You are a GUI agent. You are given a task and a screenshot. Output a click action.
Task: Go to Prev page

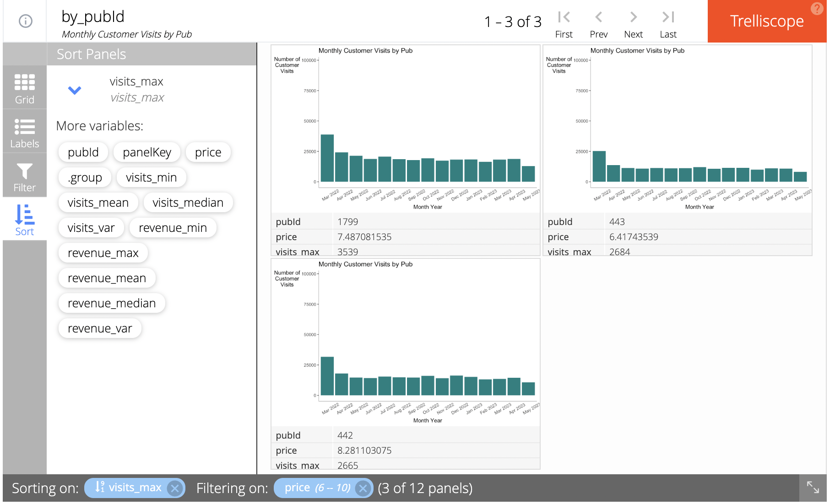(x=598, y=25)
